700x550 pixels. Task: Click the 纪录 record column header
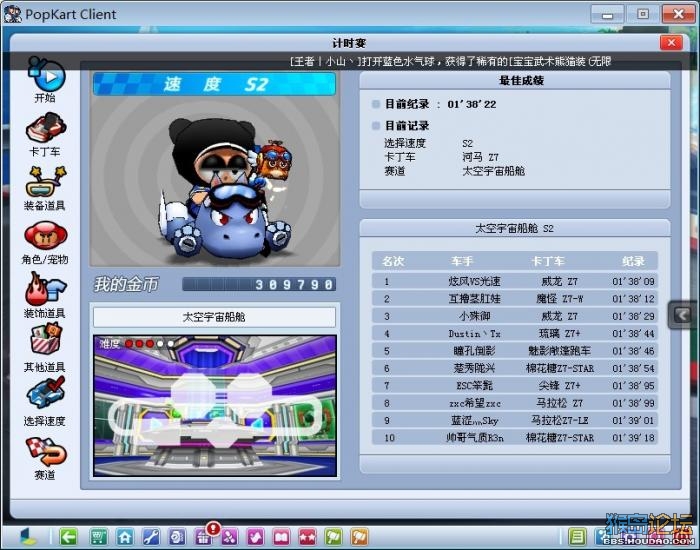pos(633,261)
